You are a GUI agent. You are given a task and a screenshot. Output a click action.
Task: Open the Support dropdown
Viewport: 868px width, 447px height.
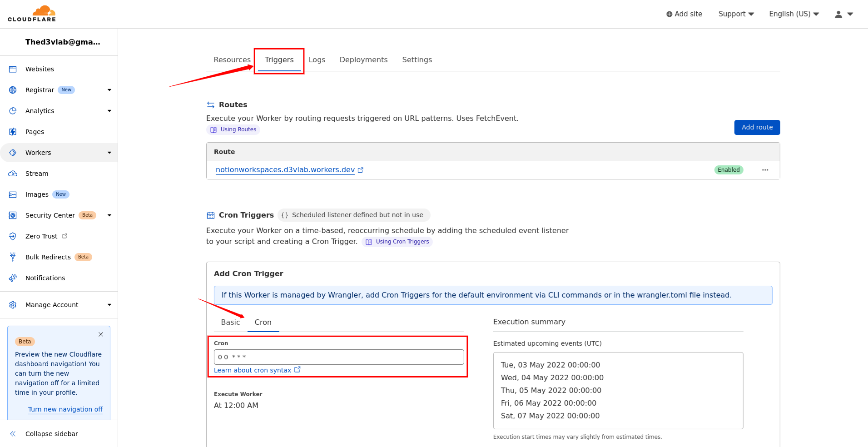pyautogui.click(x=736, y=14)
